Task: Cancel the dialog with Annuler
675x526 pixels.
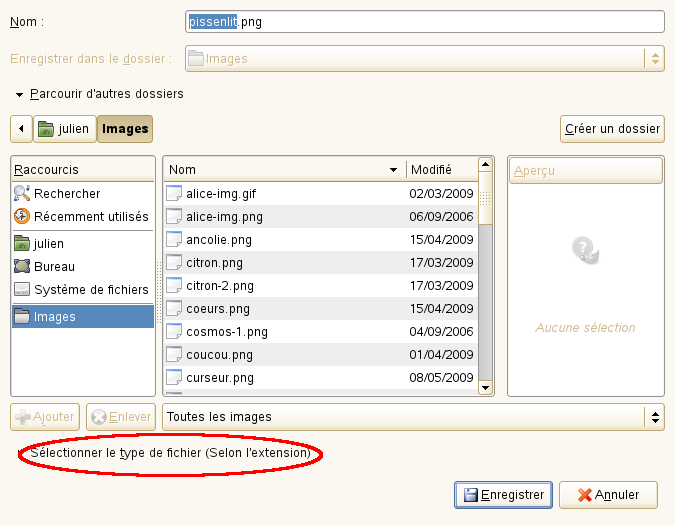Action: click(608, 495)
